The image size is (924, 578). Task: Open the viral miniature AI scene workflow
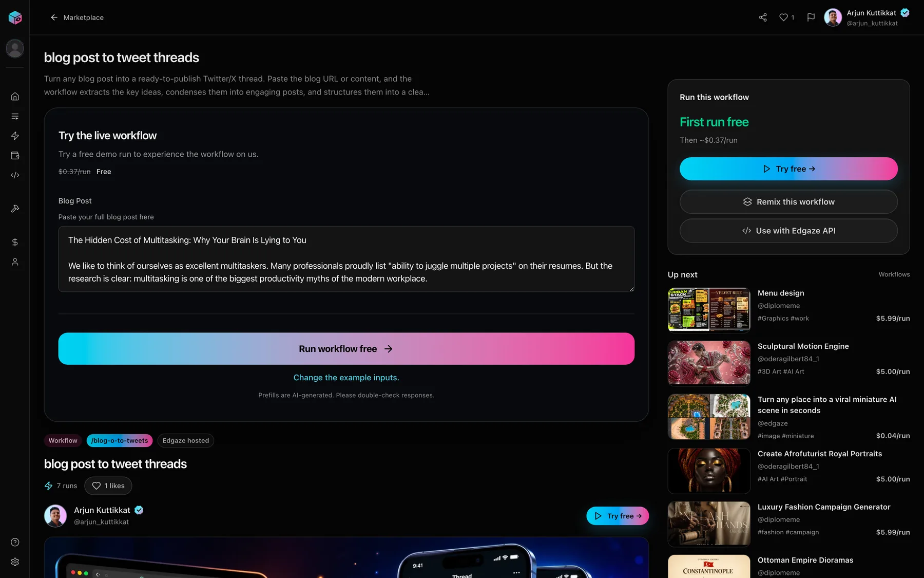tap(788, 417)
